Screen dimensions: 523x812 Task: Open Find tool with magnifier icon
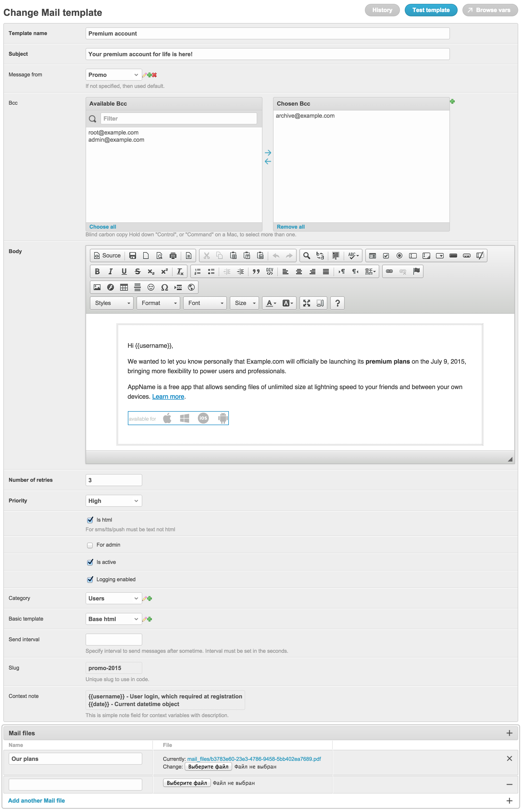coord(306,256)
